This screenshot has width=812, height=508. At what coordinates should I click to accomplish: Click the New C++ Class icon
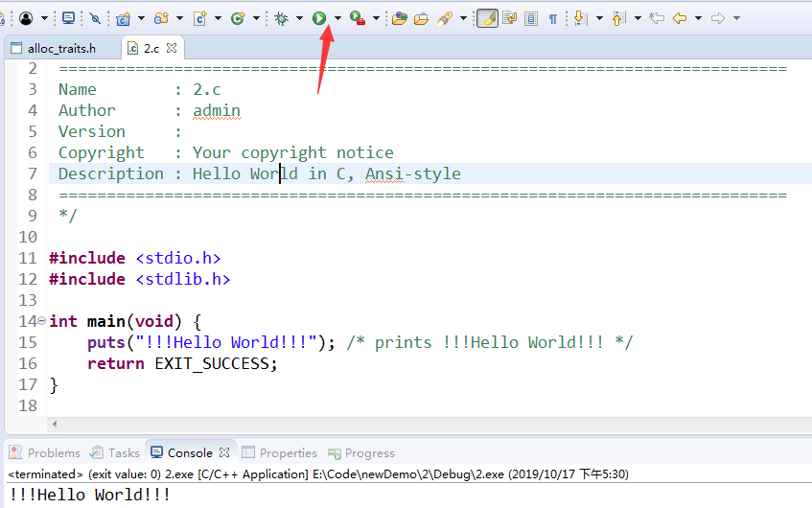[x=238, y=18]
